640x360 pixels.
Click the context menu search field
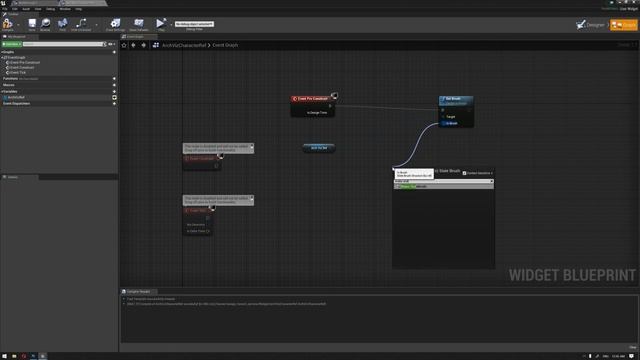coord(444,181)
